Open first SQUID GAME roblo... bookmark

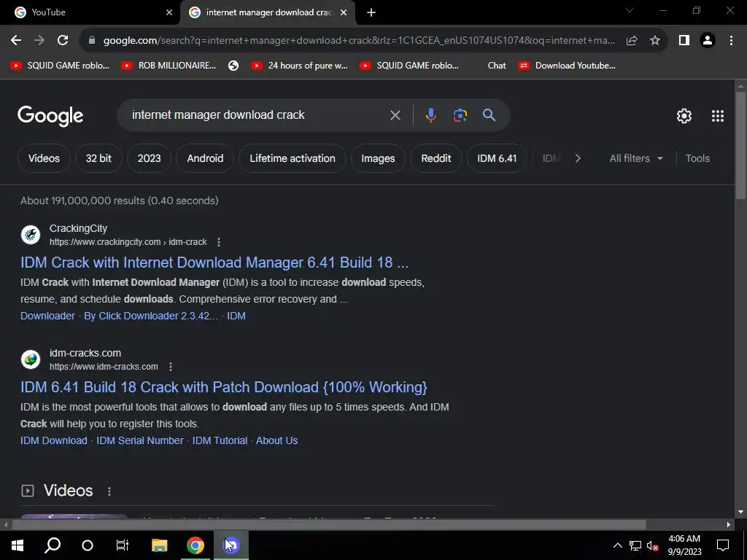point(60,66)
